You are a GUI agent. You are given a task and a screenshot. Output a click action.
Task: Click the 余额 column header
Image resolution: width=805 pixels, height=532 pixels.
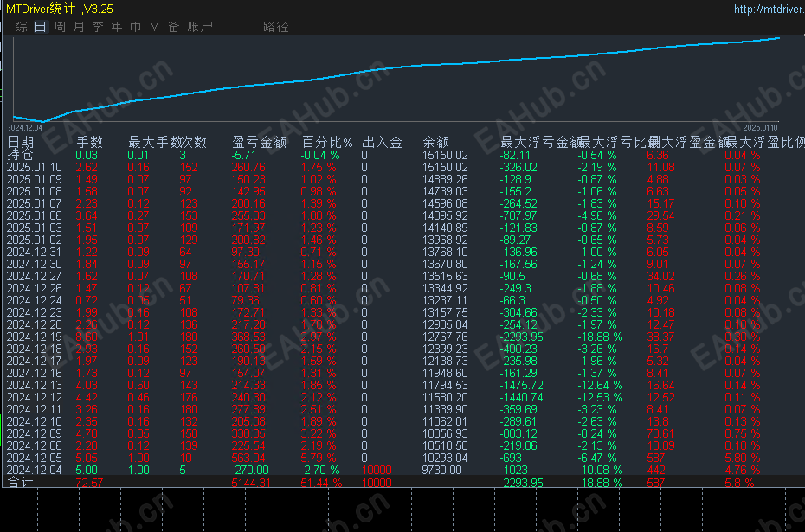click(435, 142)
